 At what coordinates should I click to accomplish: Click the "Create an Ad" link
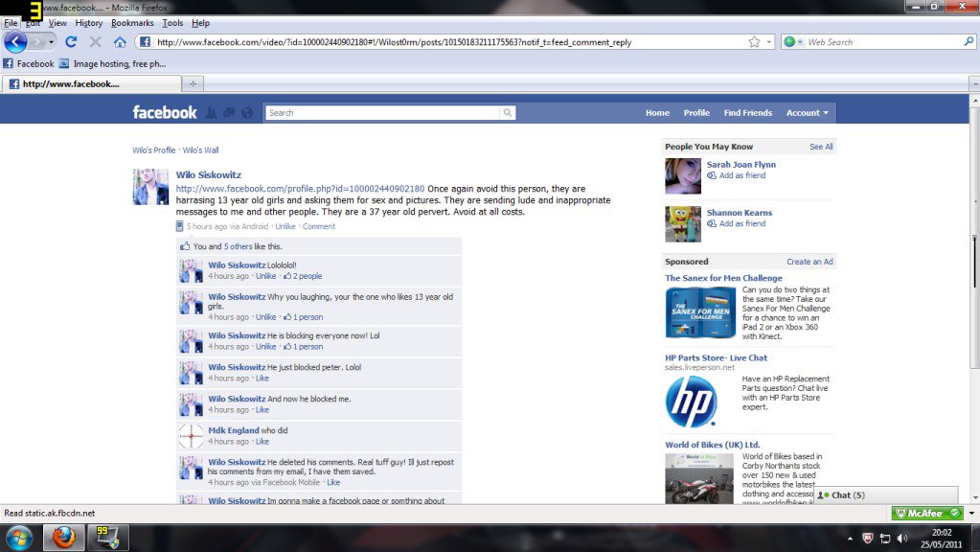coord(809,262)
